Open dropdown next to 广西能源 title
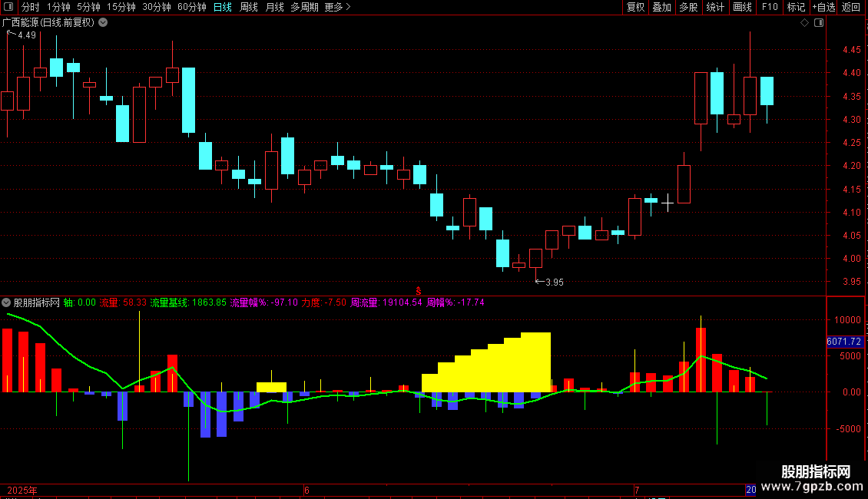 (103, 23)
